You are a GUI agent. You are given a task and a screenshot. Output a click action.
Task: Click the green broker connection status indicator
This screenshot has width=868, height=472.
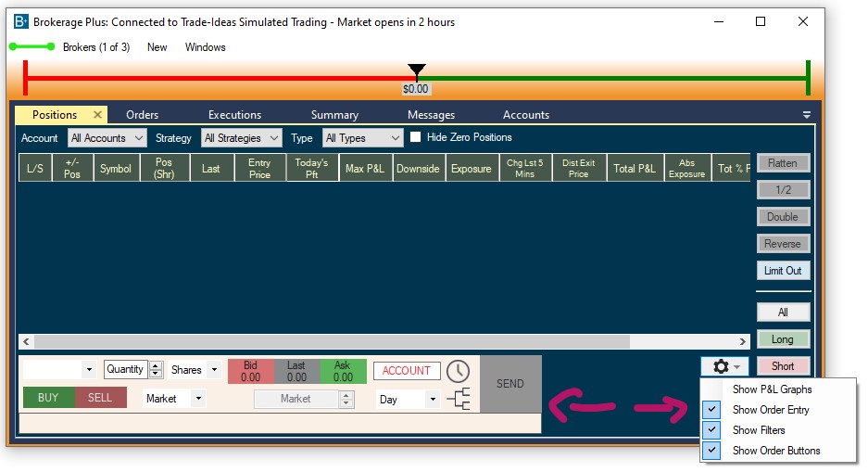coord(34,47)
